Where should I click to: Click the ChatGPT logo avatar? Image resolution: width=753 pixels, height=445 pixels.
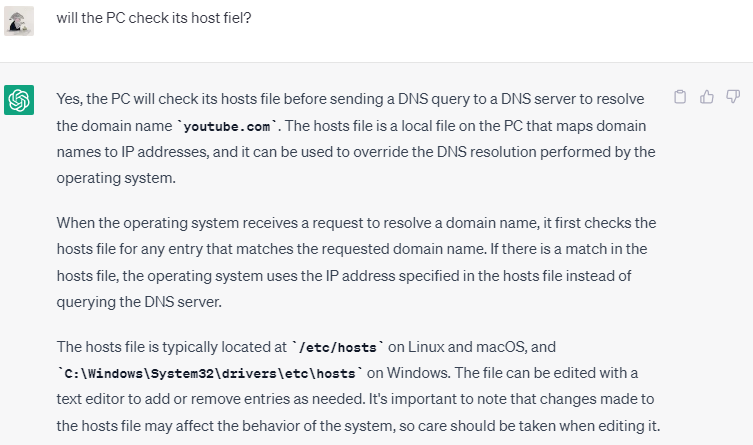click(19, 100)
